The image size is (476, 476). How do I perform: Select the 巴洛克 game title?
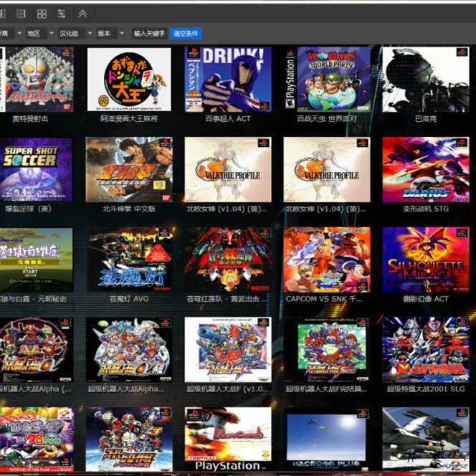pyautogui.click(x=426, y=119)
